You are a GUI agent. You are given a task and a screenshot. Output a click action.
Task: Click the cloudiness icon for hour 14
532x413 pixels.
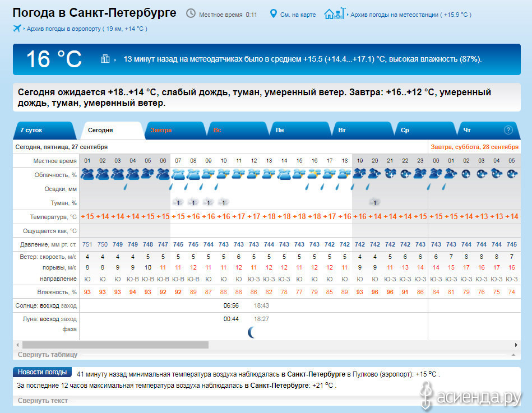284,174
